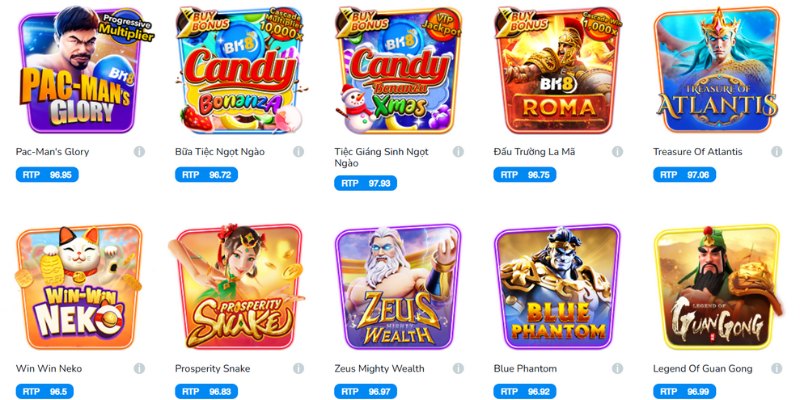The image size is (800, 400).
Task: Click the RTP 96.72 badge
Action: [x=206, y=174]
